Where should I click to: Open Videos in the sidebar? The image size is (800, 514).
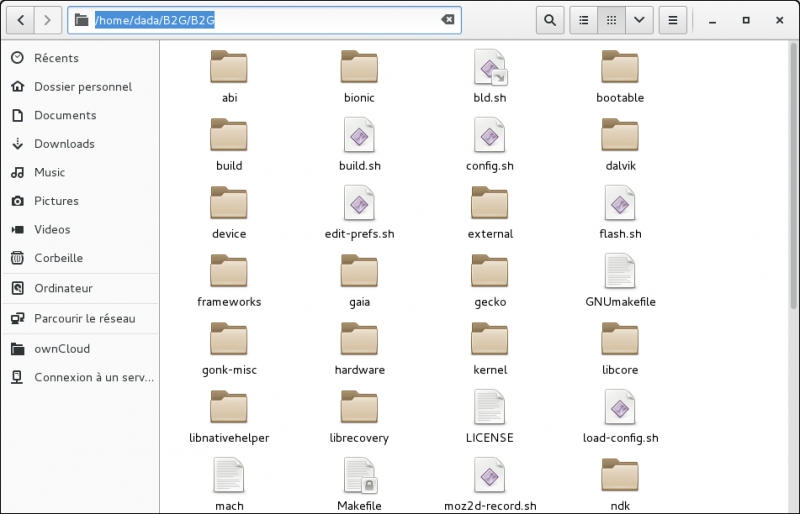point(81,230)
